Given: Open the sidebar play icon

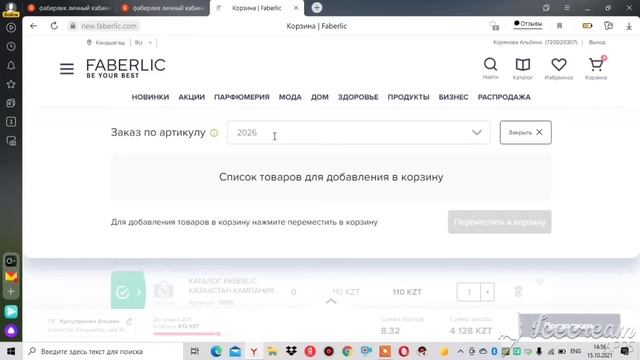Looking at the screenshot, I should point(11,28).
